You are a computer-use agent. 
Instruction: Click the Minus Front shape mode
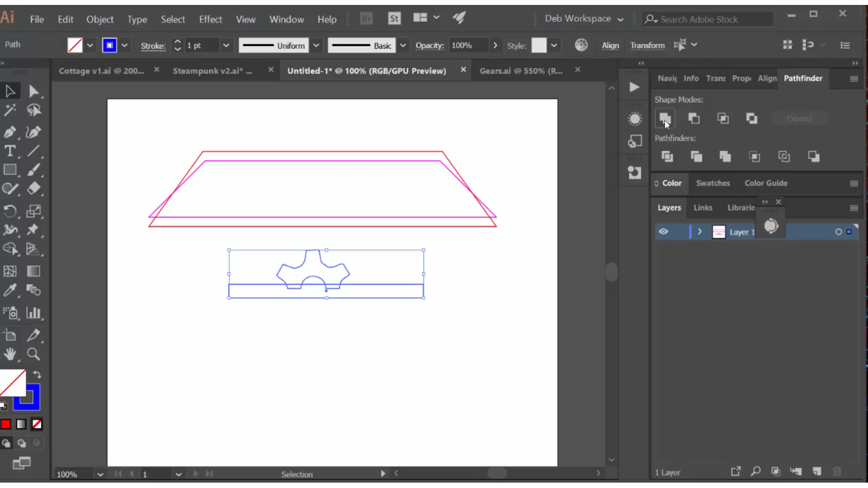(693, 118)
